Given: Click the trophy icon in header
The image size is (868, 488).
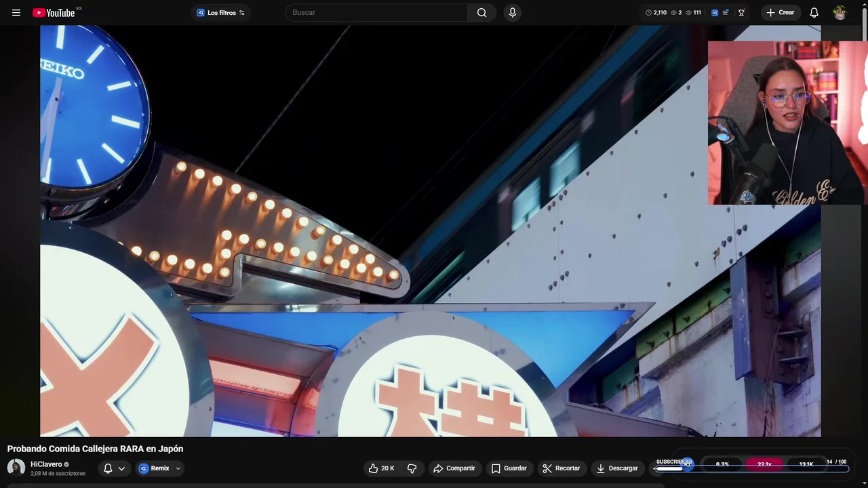Looking at the screenshot, I should 741,13.
